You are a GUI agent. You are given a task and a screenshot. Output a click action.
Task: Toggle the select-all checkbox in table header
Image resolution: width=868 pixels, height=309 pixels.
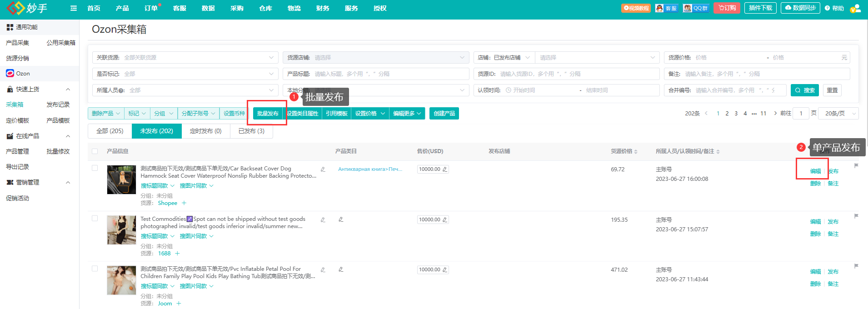click(95, 151)
